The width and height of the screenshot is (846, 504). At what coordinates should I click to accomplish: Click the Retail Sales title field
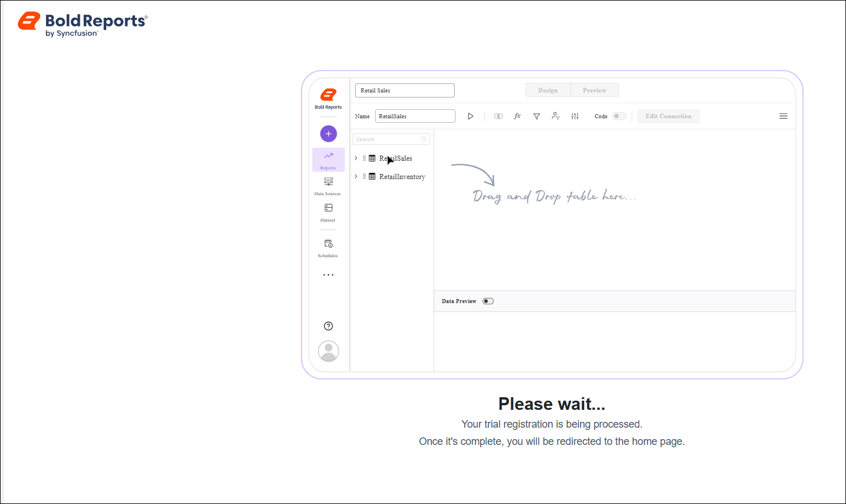pyautogui.click(x=405, y=90)
